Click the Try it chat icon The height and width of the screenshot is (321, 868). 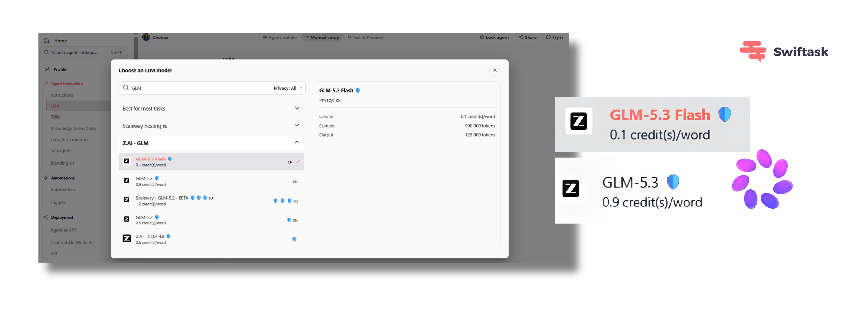[548, 37]
